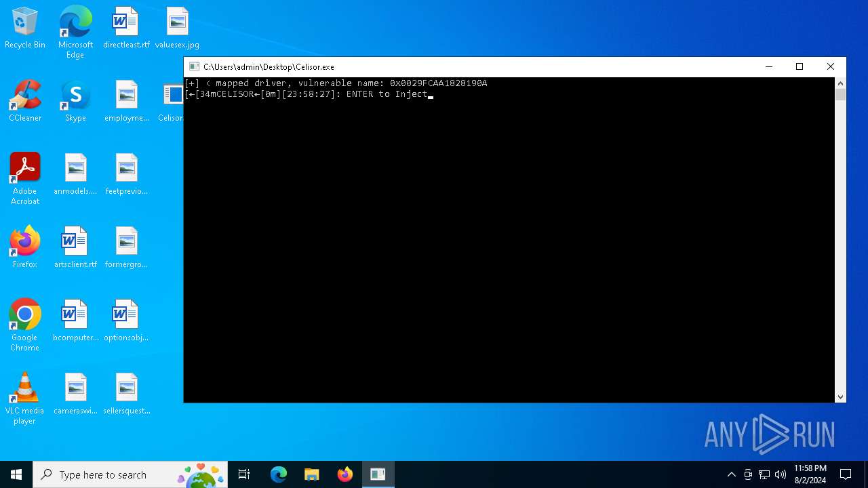Click the console scrollbar up arrow
This screenshot has height=488, width=868.
click(840, 83)
